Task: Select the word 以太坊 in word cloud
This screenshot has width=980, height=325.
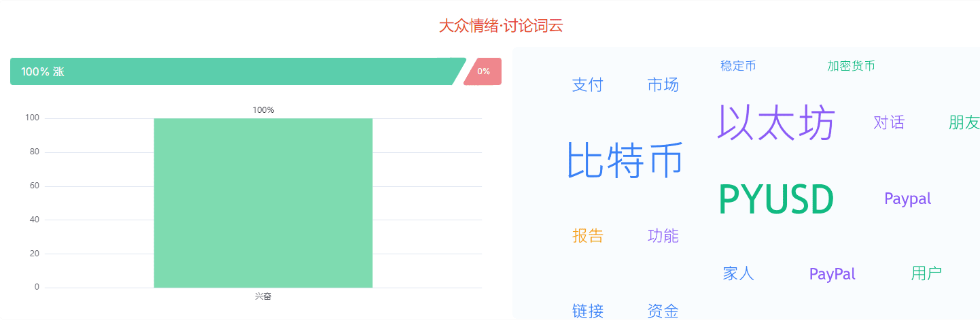Action: point(776,122)
